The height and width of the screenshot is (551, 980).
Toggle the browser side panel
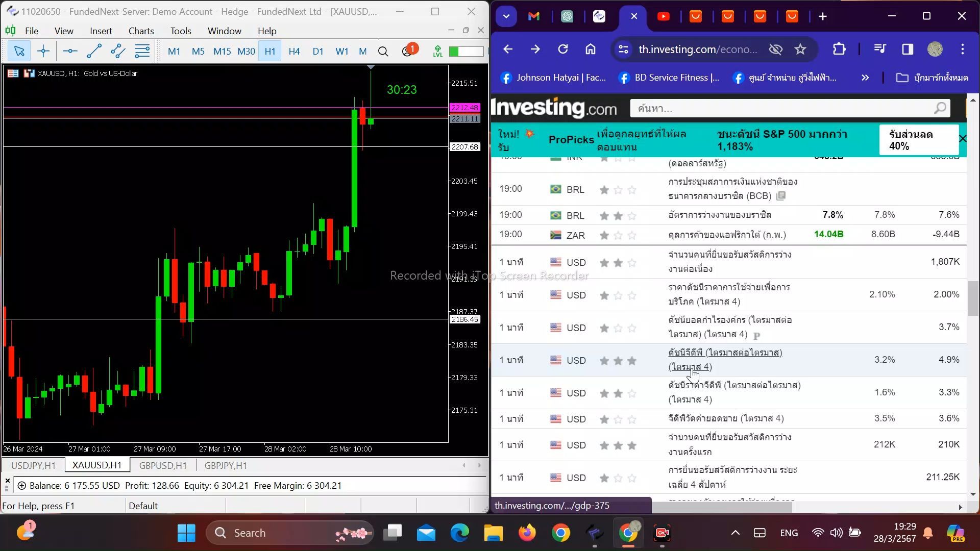click(908, 49)
